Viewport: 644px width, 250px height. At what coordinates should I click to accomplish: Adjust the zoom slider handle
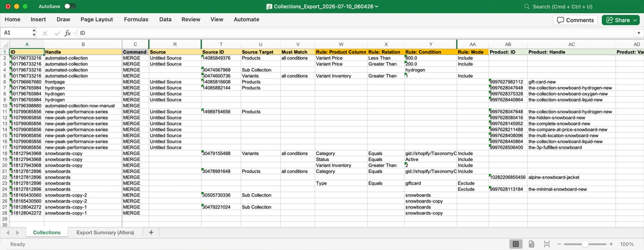click(585, 244)
